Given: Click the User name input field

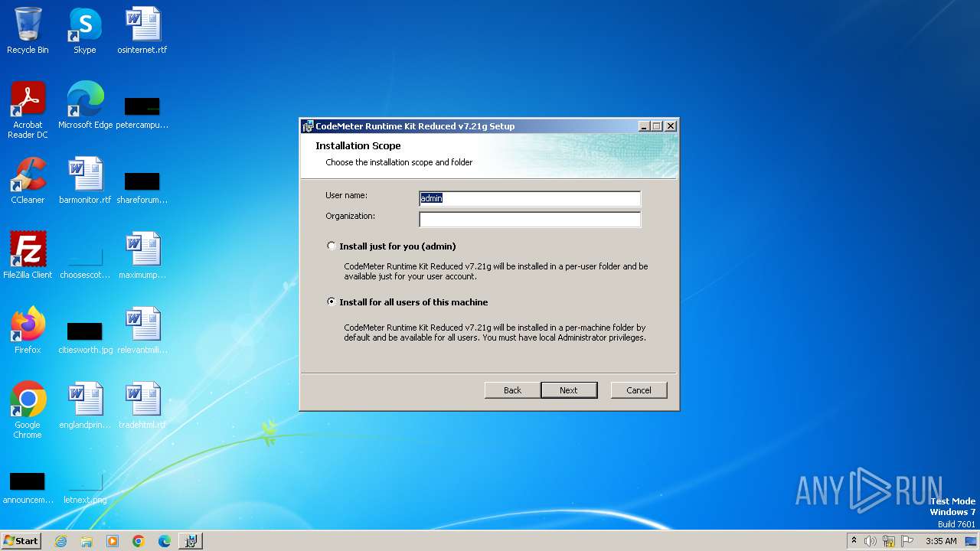Looking at the screenshot, I should point(530,198).
